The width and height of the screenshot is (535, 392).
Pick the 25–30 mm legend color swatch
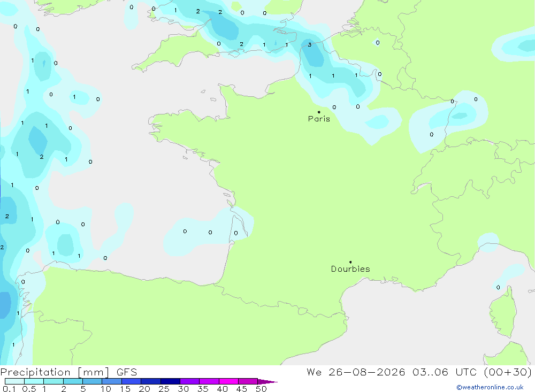[170, 381]
